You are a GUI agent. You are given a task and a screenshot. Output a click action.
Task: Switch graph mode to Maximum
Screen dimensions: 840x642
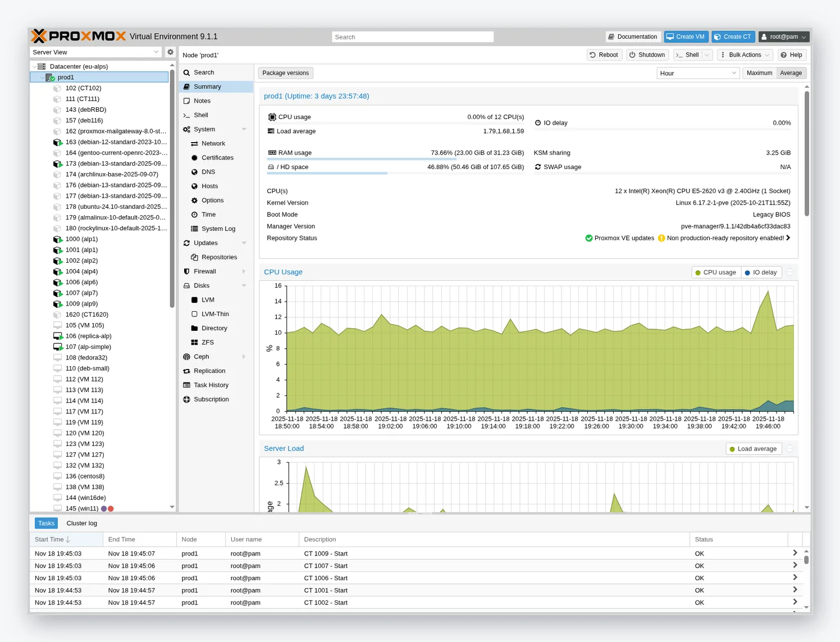(x=759, y=73)
